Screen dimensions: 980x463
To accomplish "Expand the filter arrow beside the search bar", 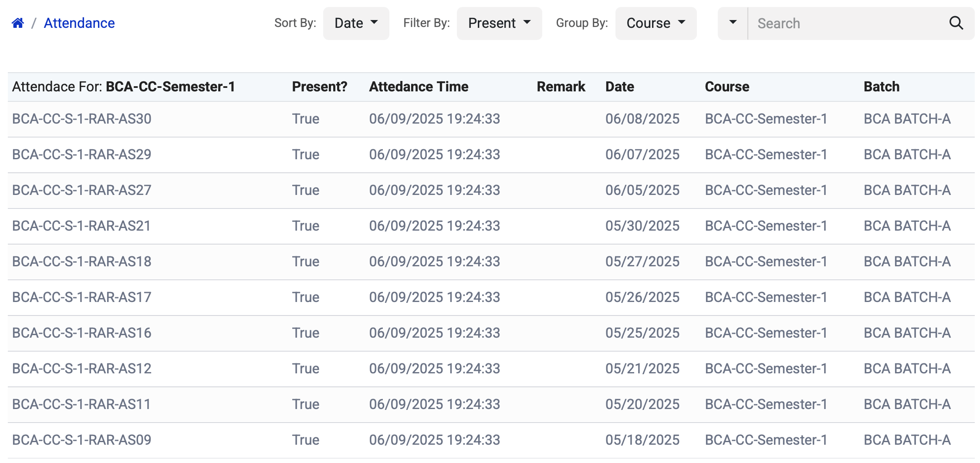I will point(732,23).
